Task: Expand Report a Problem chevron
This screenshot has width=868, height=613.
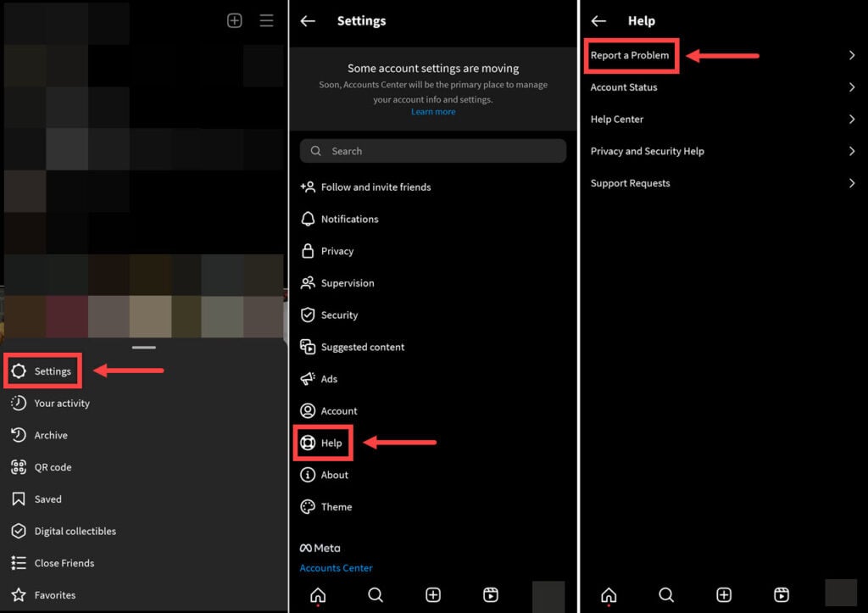Action: (852, 55)
